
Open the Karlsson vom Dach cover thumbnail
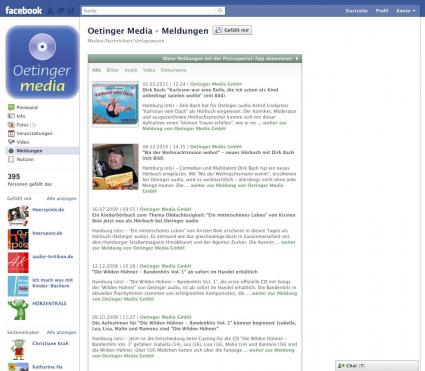115,104
